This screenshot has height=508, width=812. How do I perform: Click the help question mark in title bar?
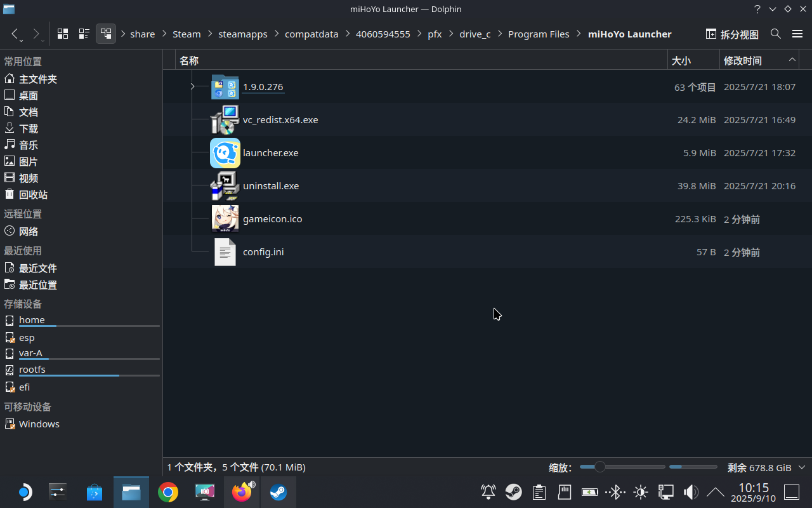[x=757, y=9]
